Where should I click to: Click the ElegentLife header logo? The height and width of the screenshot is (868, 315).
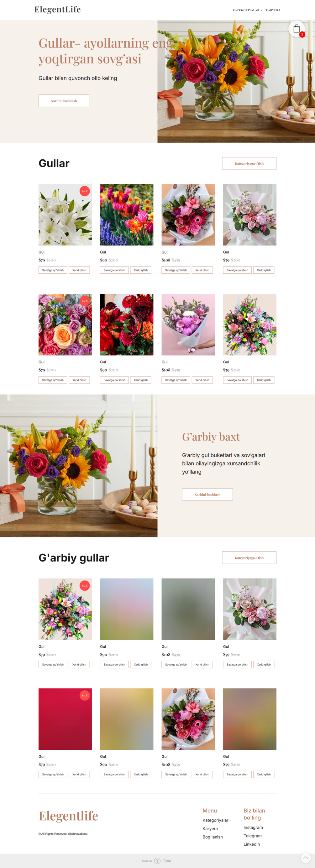tap(58, 10)
